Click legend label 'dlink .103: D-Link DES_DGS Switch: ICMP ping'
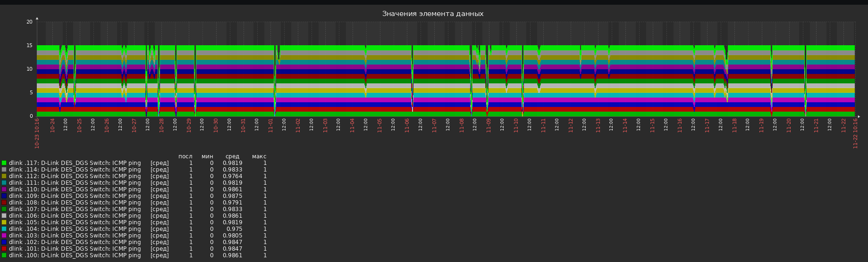 (x=75, y=236)
